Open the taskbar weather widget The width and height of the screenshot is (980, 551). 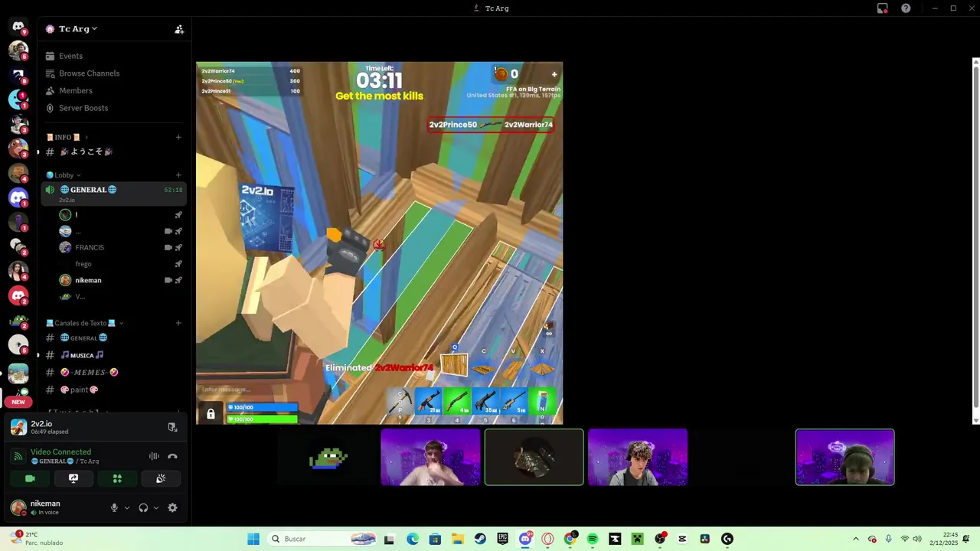coord(36,539)
